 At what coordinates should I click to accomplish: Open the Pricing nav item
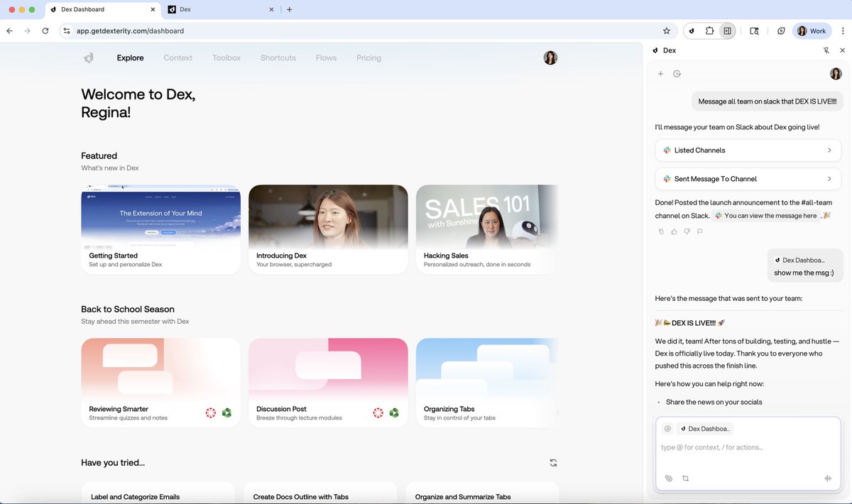[x=368, y=58]
